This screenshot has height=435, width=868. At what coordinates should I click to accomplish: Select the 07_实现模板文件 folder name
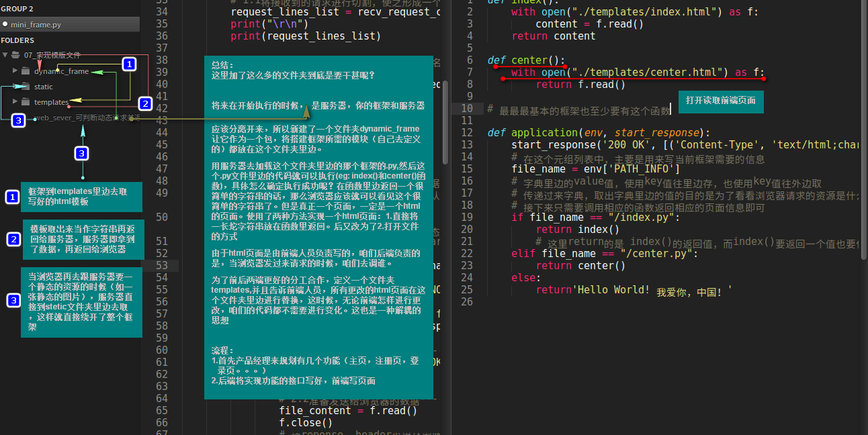[52, 55]
